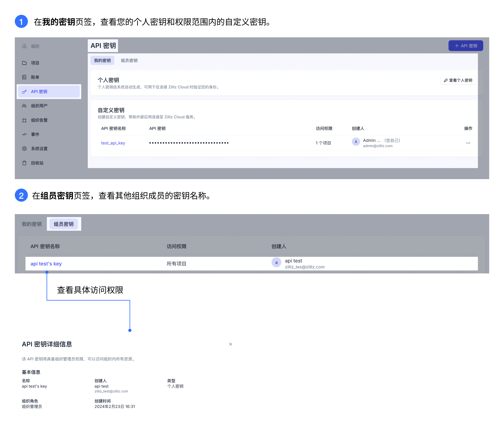The width and height of the screenshot is (504, 430).
Task: Click the masked API key dots
Action: [189, 143]
